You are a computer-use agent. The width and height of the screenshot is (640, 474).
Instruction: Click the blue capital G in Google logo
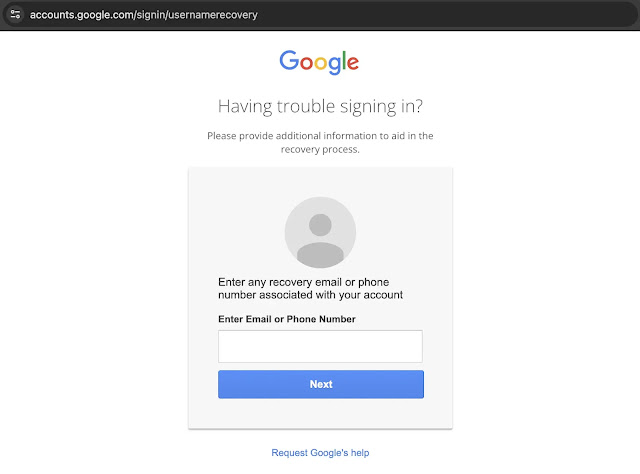point(289,60)
